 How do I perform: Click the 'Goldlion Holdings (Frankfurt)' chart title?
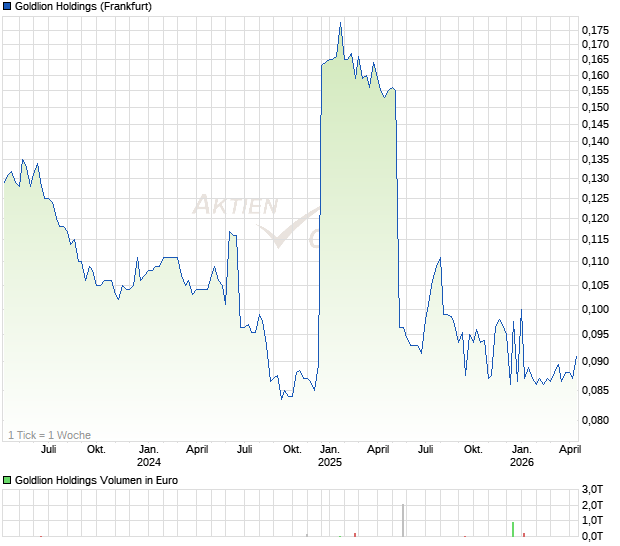coord(83,6)
